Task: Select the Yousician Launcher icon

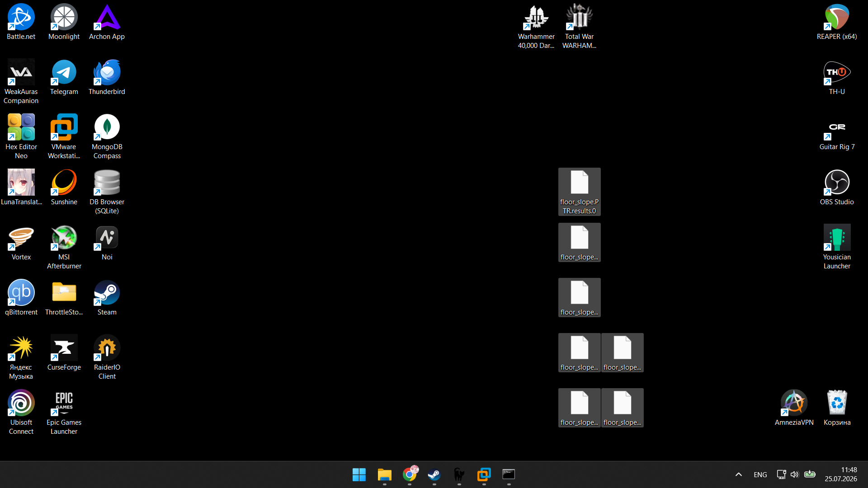Action: click(x=837, y=247)
